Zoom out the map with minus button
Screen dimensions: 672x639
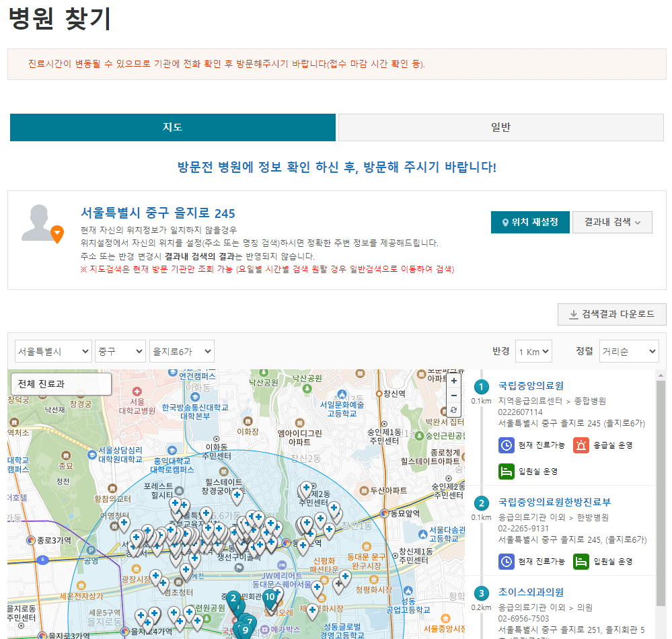(x=454, y=396)
